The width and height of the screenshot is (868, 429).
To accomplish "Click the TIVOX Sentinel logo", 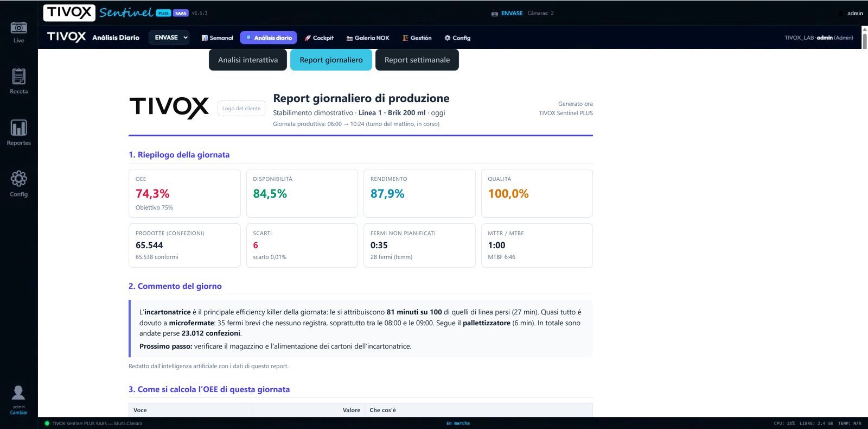I will coord(99,12).
